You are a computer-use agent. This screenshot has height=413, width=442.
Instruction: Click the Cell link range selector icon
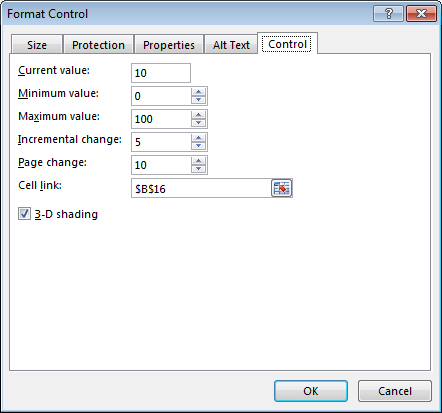(x=282, y=188)
